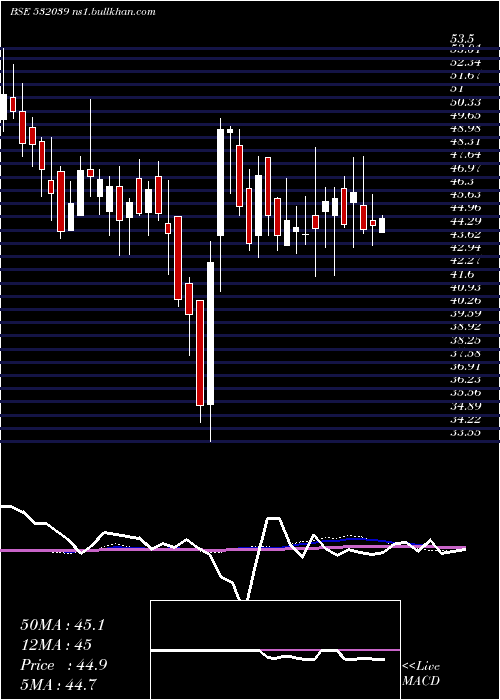The image size is (500, 700).
Task: Click the 41.6 price axis label
Action: tap(463, 274)
